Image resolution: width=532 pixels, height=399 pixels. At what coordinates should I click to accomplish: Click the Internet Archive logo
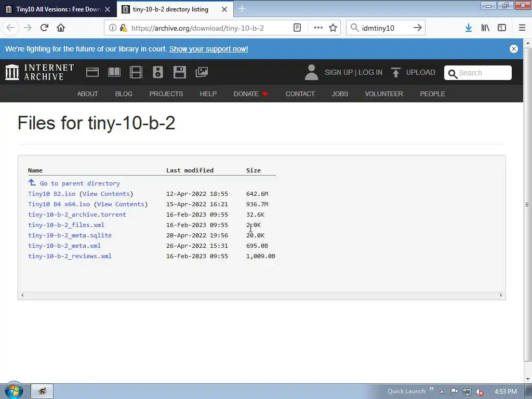(x=39, y=72)
